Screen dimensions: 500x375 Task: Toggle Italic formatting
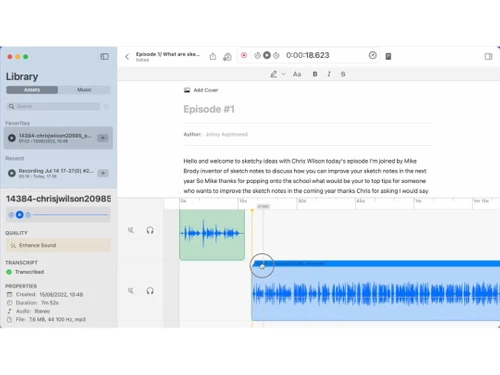pyautogui.click(x=329, y=74)
